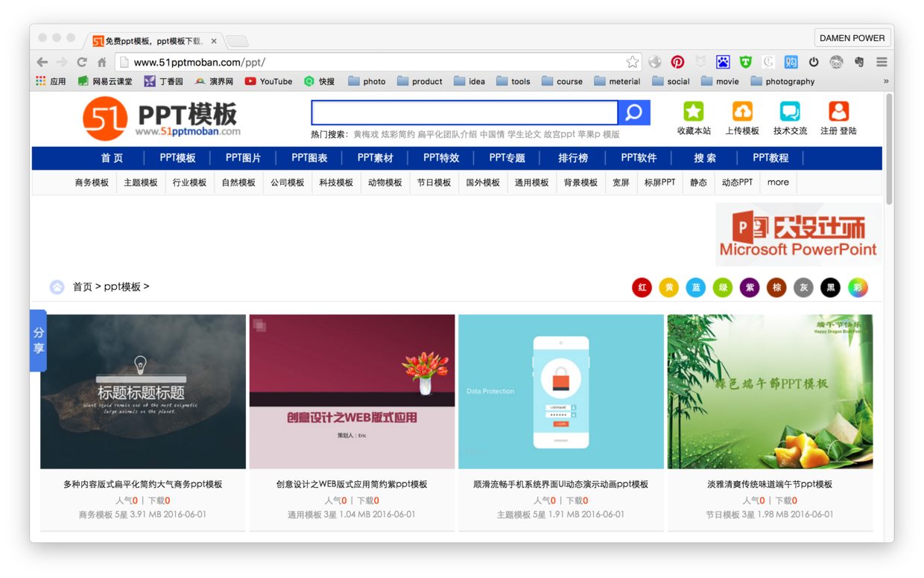The image size is (924, 578).
Task: Open the 绿色端午节PPT模板 thumbnail
Action: [x=770, y=392]
